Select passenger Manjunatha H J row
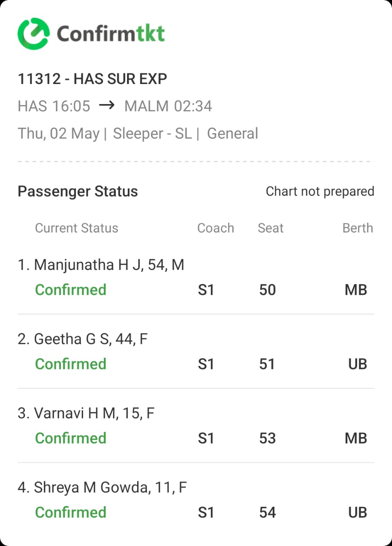The image size is (392, 546). point(196,277)
